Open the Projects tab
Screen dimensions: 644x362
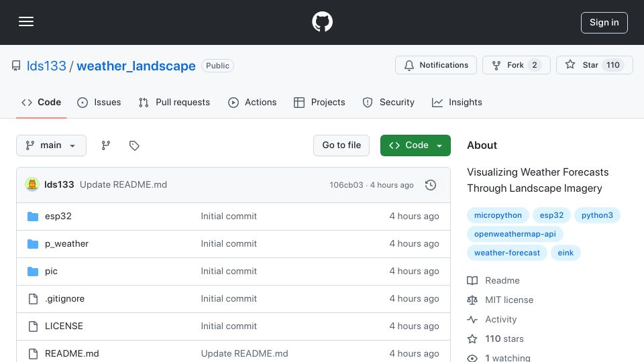319,102
